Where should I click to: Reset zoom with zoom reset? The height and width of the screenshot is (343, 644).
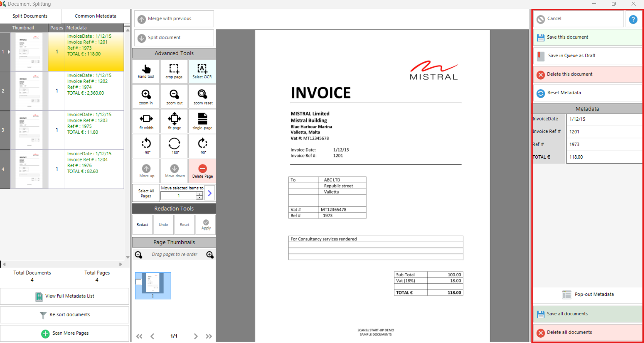[x=203, y=97]
